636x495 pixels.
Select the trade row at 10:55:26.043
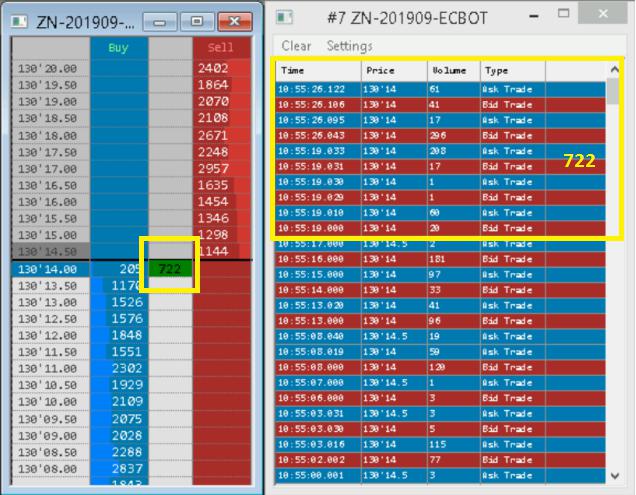tap(440, 136)
